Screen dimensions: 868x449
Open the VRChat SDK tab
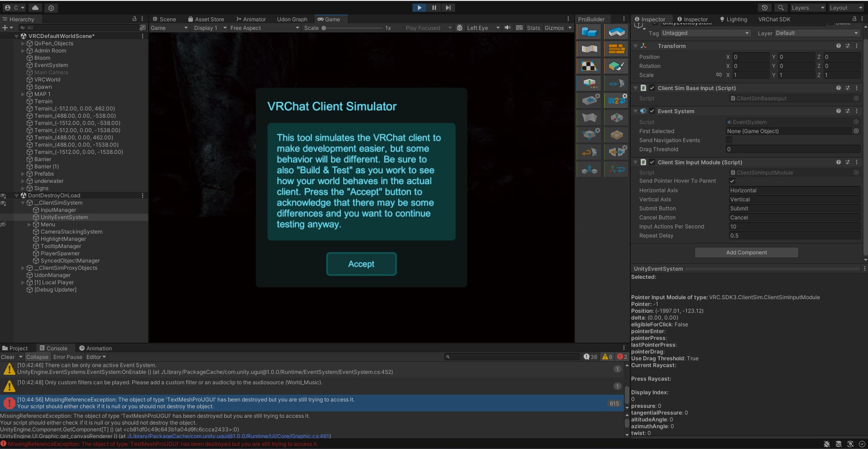tap(774, 19)
